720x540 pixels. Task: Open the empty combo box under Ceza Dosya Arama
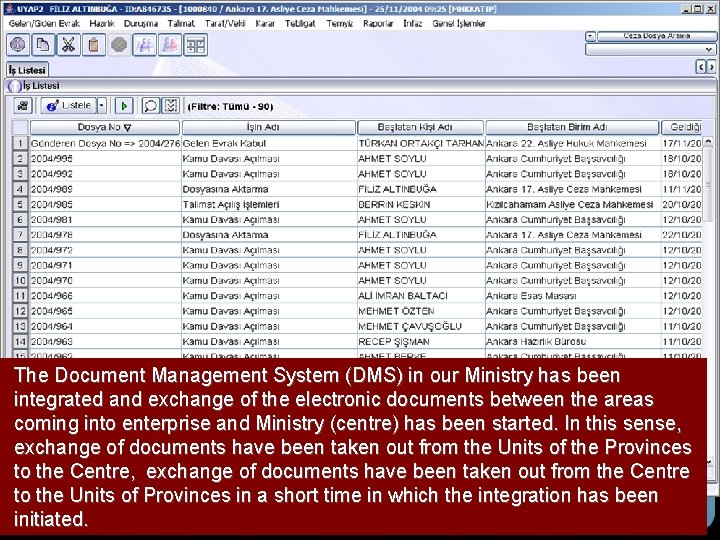click(x=650, y=50)
